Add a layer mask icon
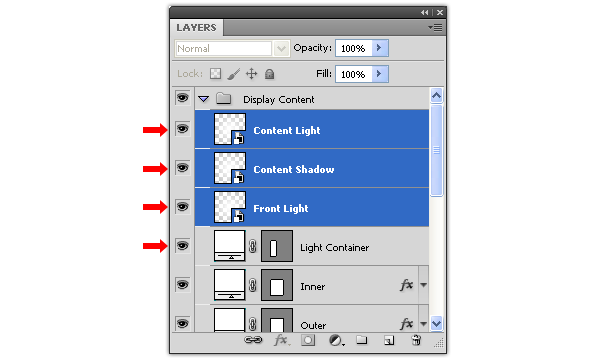Screen dimensions: 600x364 point(308,340)
